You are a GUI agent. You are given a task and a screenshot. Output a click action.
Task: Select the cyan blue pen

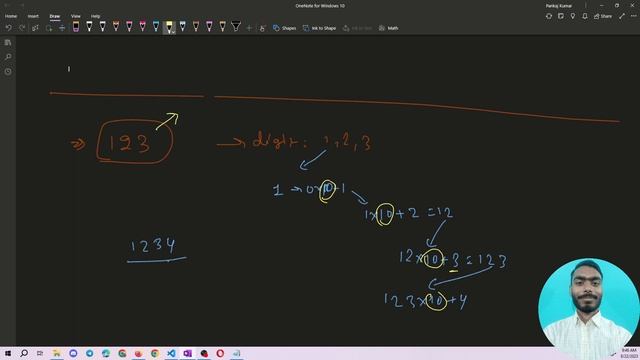(x=156, y=27)
